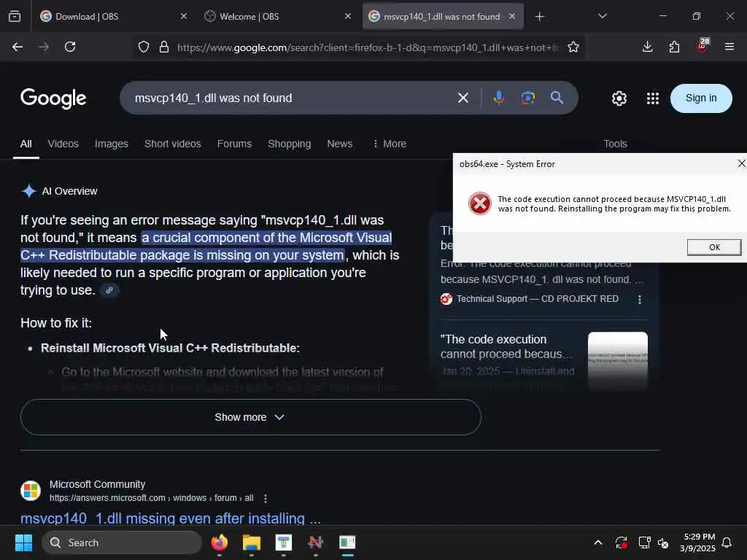Viewport: 747px width, 560px height.
Task: Open options dots beside Microsoft Community result
Action: 266,498
